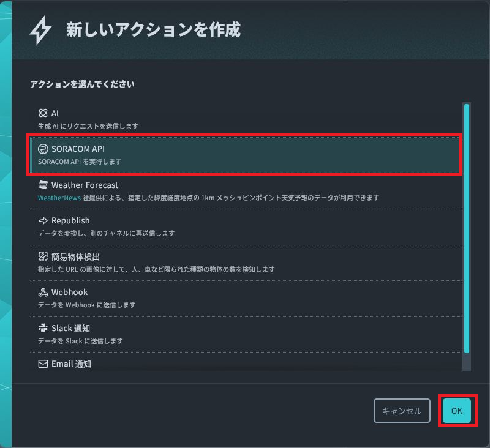490x448 pixels.
Task: Click '生成 AI にリクエストを送信します' description
Action: (88, 126)
